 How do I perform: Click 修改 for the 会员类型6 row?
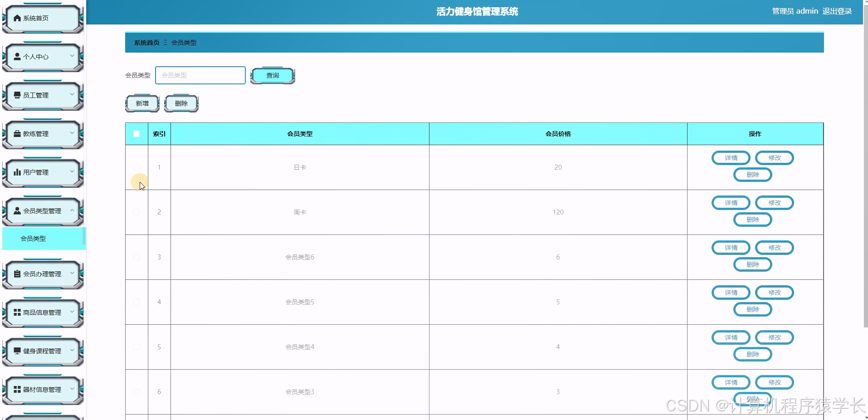tap(775, 248)
